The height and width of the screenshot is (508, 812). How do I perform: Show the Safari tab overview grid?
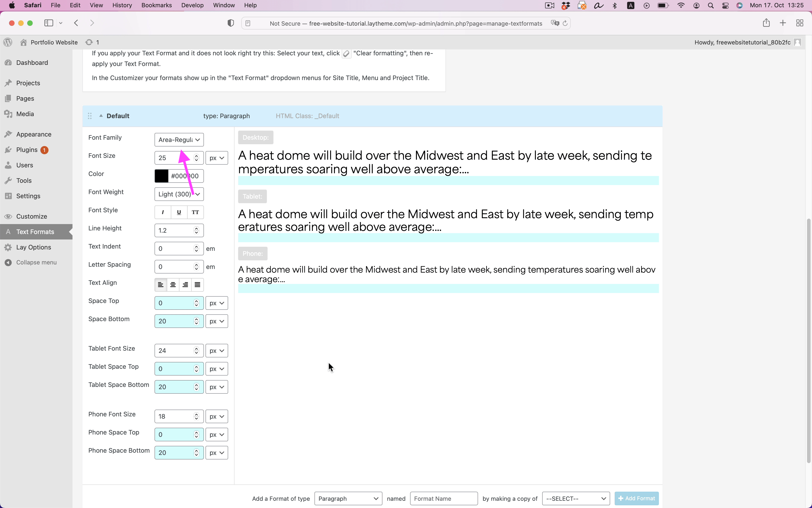[800, 23]
